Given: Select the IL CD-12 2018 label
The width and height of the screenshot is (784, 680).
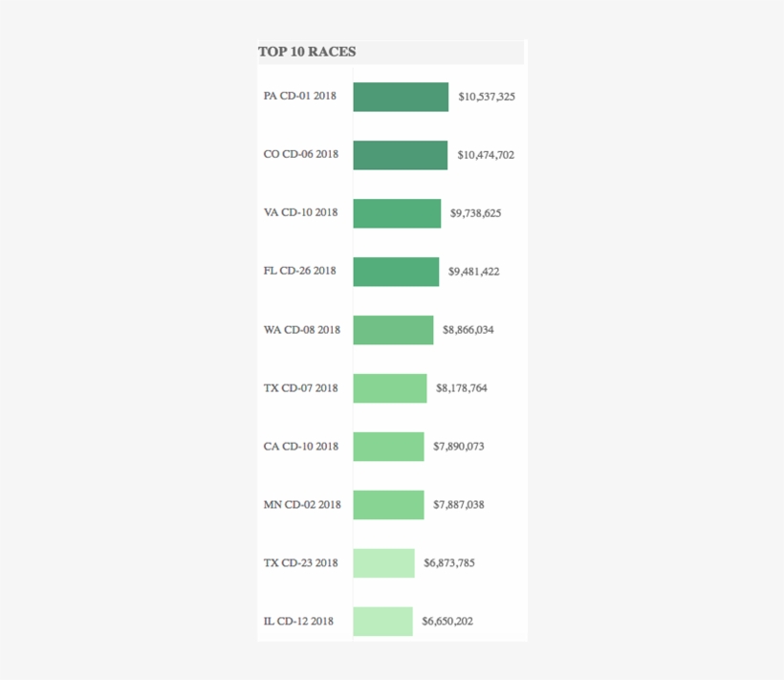Looking at the screenshot, I should pyautogui.click(x=299, y=622).
